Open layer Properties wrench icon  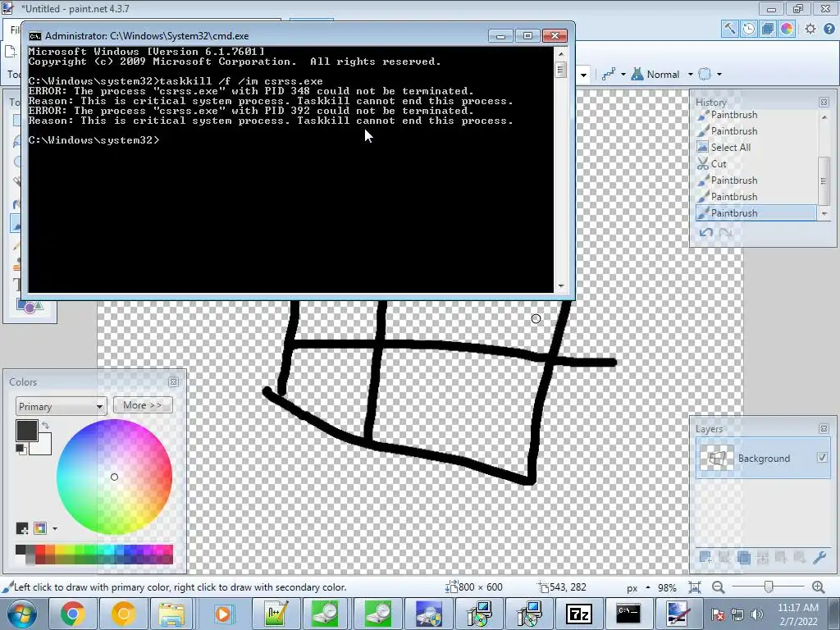[819, 558]
